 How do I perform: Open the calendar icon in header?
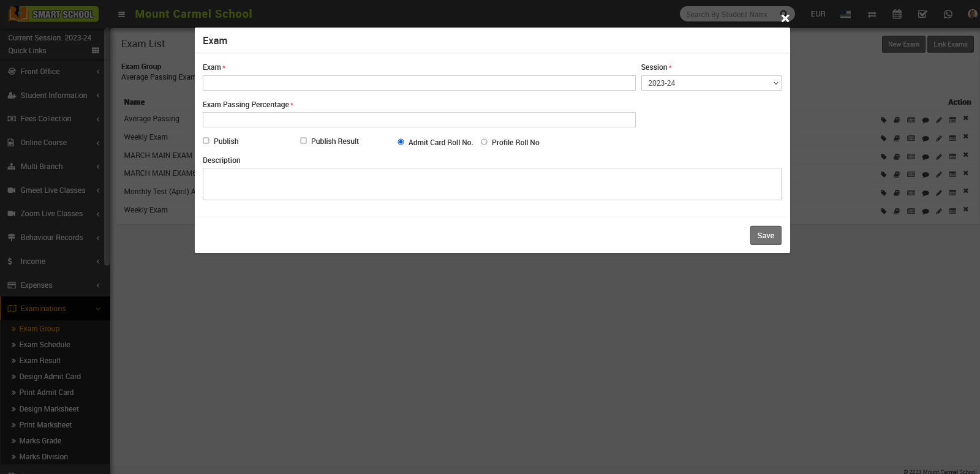pyautogui.click(x=897, y=14)
